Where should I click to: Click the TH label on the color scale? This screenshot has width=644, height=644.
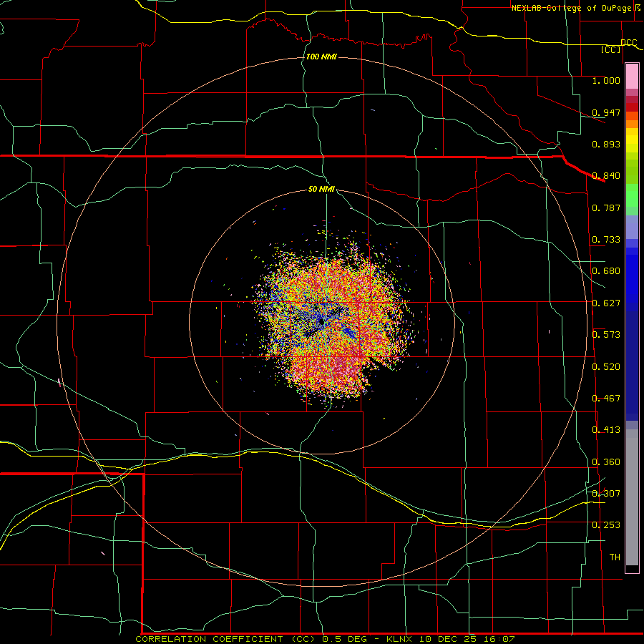[615, 557]
